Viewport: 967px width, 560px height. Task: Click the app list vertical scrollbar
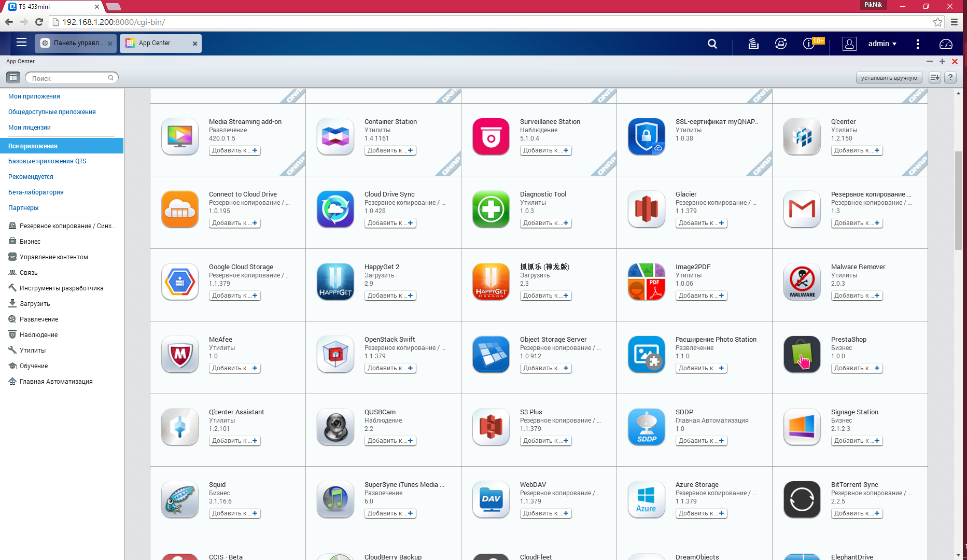pyautogui.click(x=958, y=200)
